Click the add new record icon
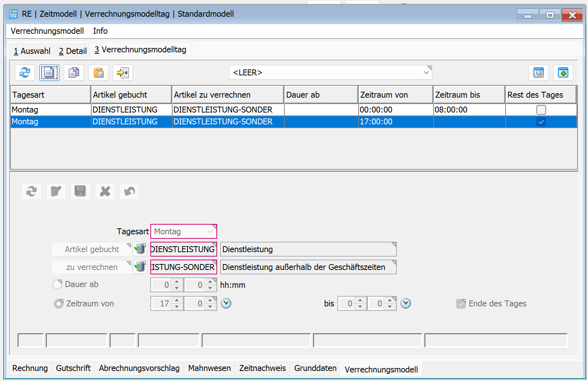Viewport: 588px width, 381px height. (563, 73)
